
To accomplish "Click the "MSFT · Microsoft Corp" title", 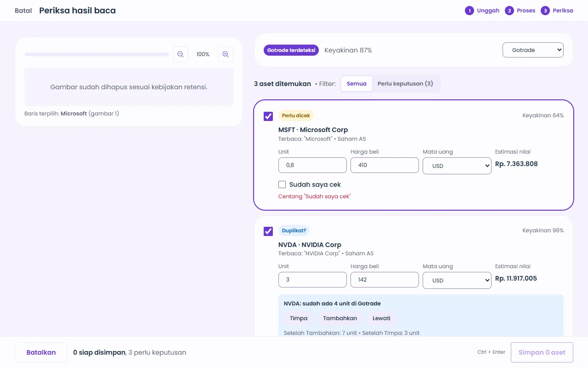I will click(x=313, y=130).
